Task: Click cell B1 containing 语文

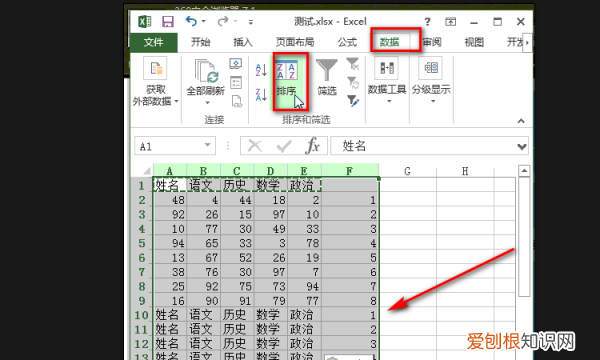Action: click(203, 186)
